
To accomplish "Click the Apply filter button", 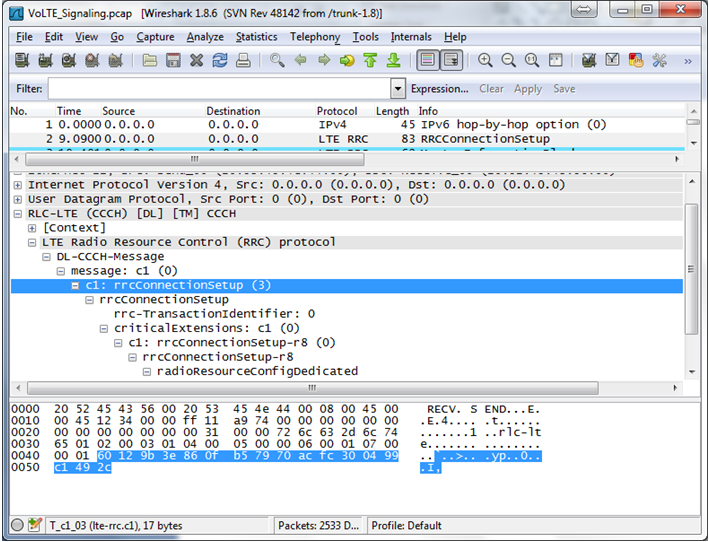I will 528,89.
